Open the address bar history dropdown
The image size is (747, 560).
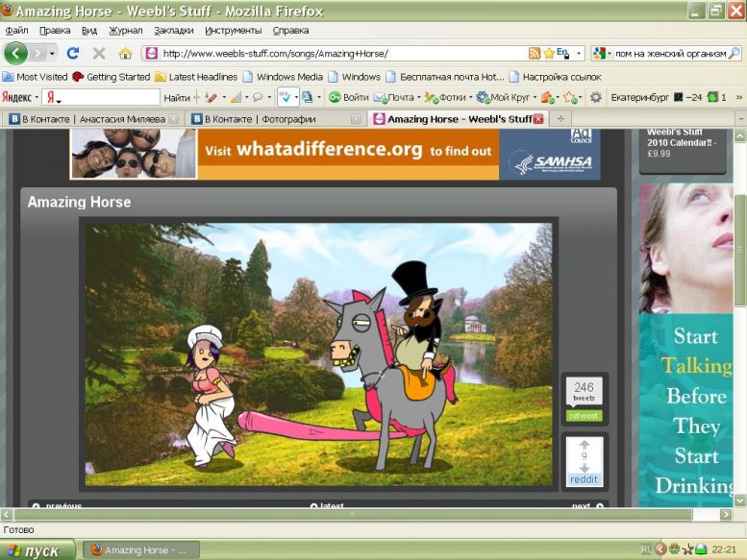coord(579,53)
